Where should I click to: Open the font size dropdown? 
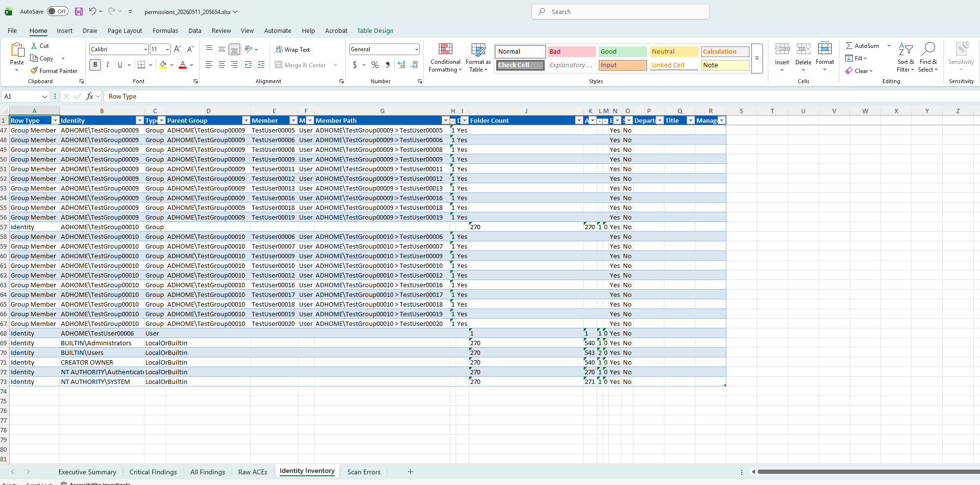pos(167,49)
